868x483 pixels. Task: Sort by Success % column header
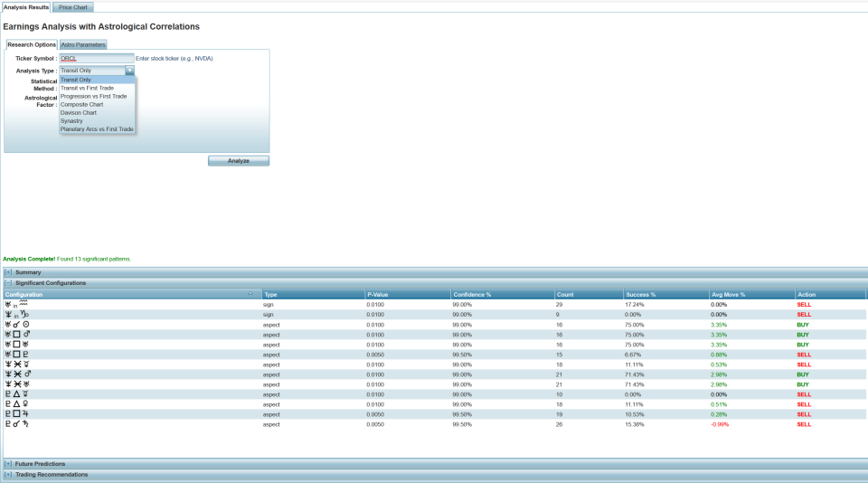[x=666, y=295]
